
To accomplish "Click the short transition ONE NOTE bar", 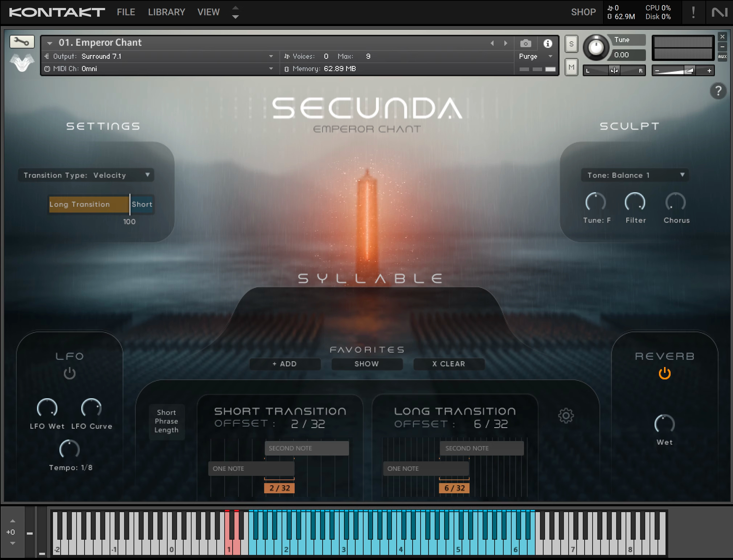I will [x=251, y=469].
